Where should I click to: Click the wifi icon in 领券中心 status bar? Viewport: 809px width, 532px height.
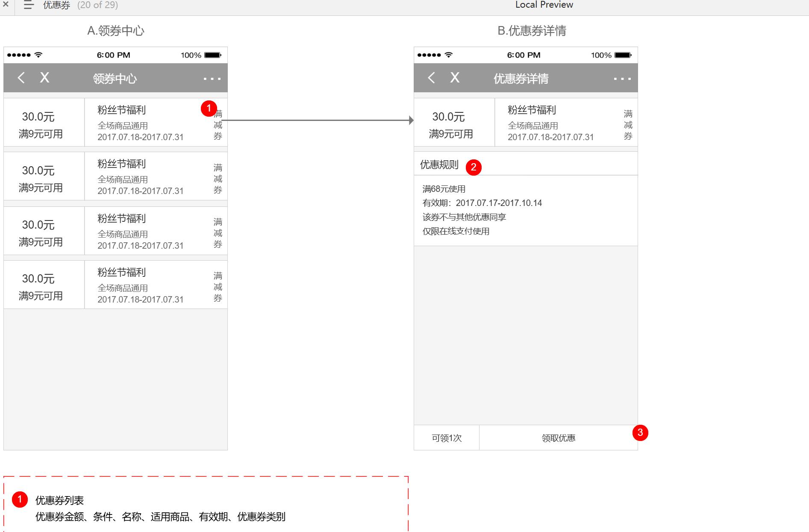(38, 55)
